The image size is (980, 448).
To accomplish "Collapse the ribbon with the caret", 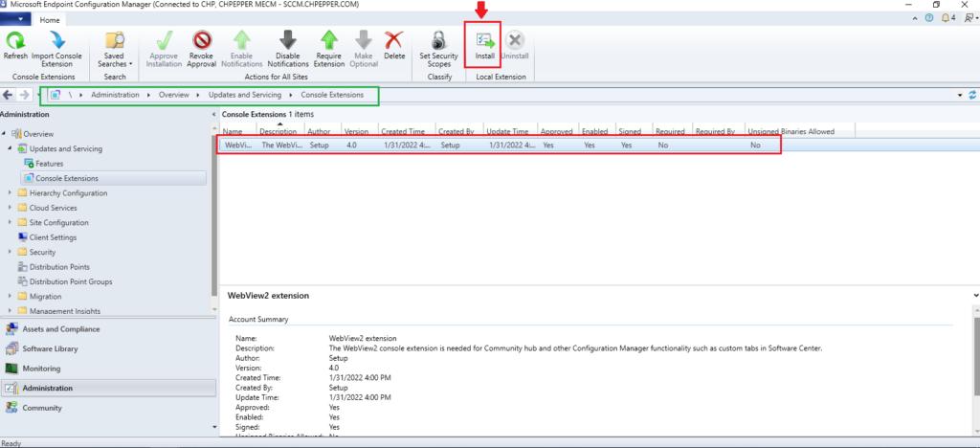I will coord(917,18).
